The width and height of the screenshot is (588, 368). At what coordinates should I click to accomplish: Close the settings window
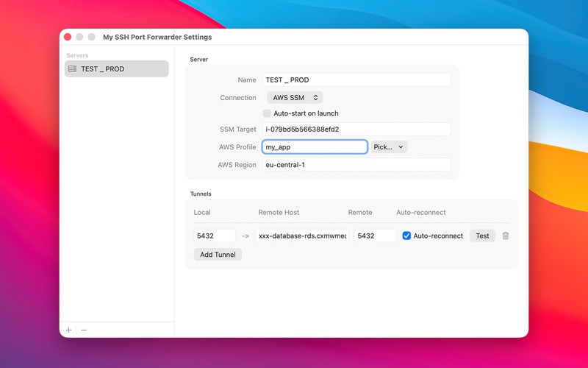pyautogui.click(x=68, y=37)
